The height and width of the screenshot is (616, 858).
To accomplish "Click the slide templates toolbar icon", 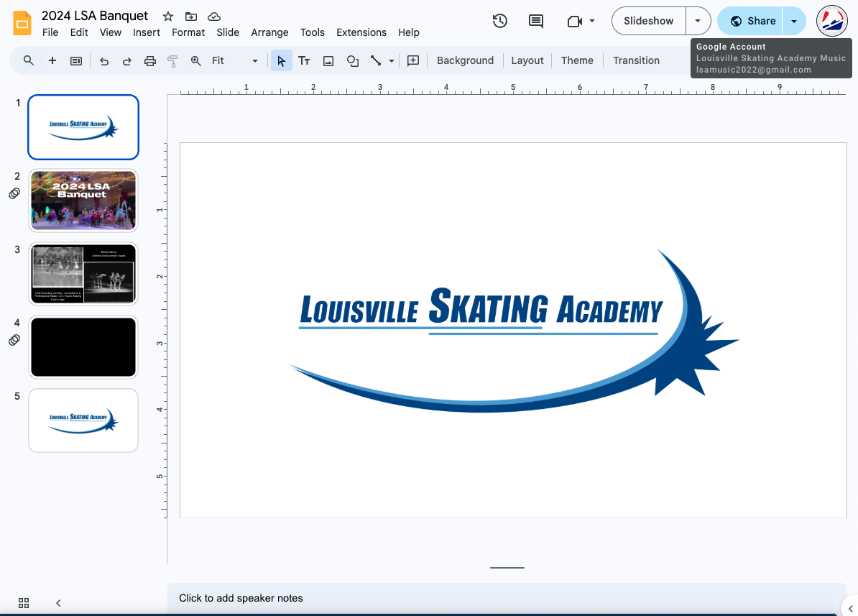I will pyautogui.click(x=76, y=61).
